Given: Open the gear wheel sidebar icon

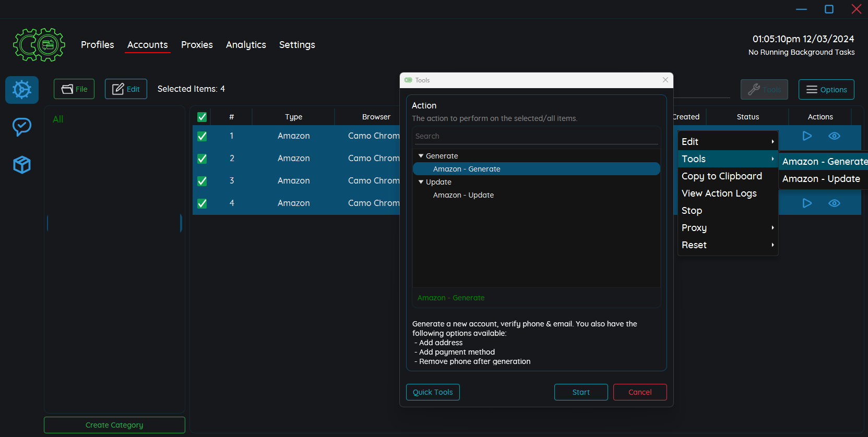Looking at the screenshot, I should point(22,90).
